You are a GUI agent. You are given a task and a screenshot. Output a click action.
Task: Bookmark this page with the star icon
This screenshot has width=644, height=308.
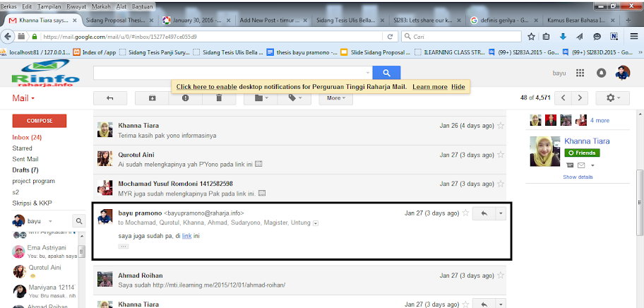tap(531, 37)
